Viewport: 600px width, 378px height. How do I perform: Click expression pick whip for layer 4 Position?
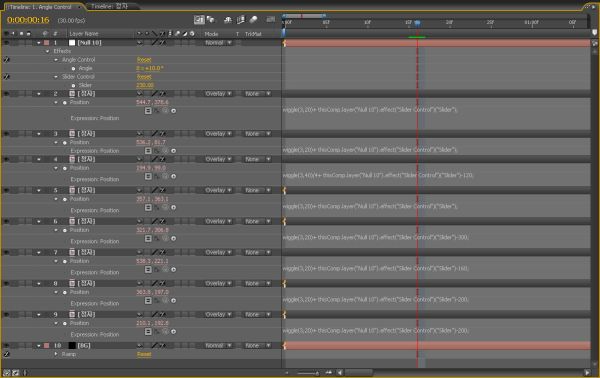pos(165,176)
